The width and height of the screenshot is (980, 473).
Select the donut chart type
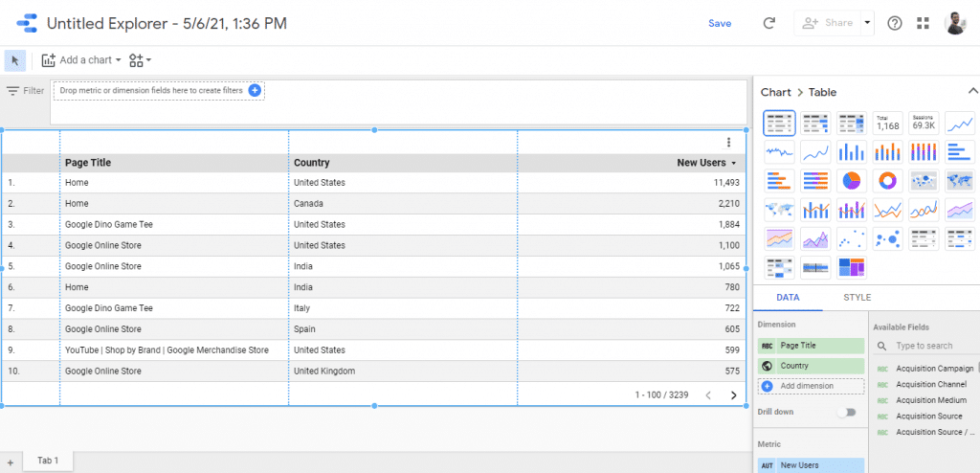(x=887, y=181)
